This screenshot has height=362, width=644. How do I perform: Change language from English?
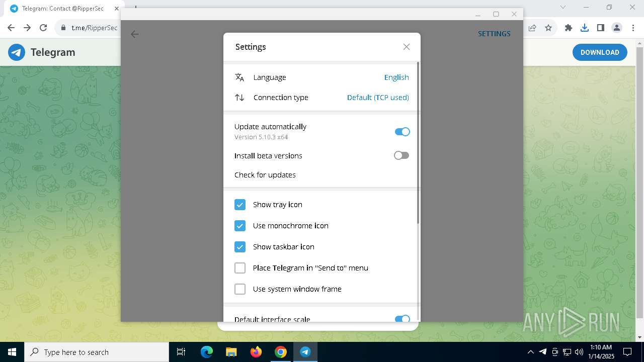pyautogui.click(x=396, y=77)
